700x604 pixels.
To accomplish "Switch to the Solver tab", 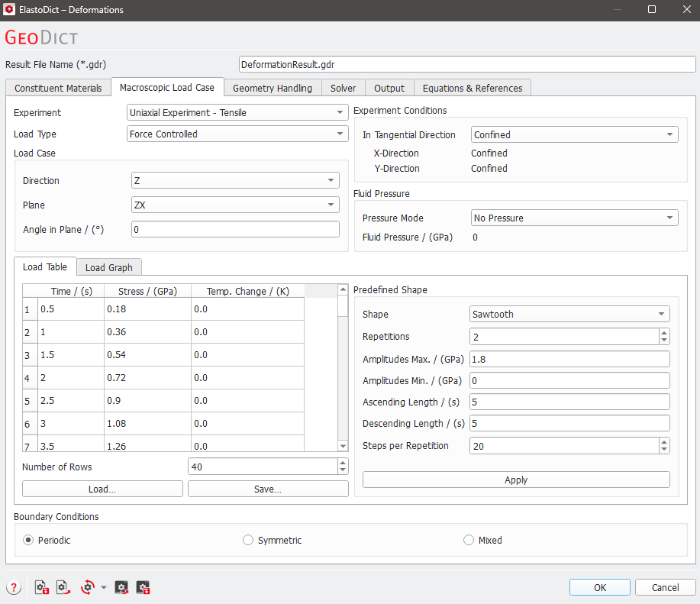I will click(343, 88).
